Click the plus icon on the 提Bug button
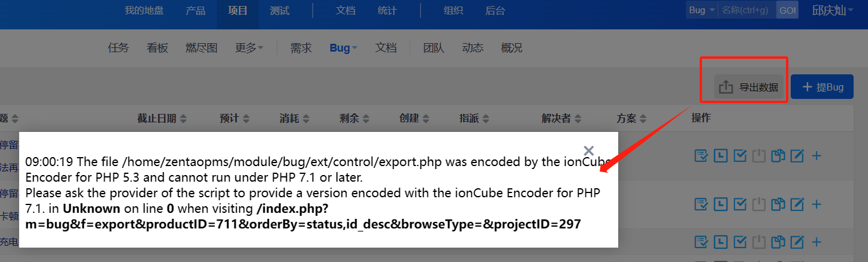Screen dimensions: 868x262 point(807,87)
